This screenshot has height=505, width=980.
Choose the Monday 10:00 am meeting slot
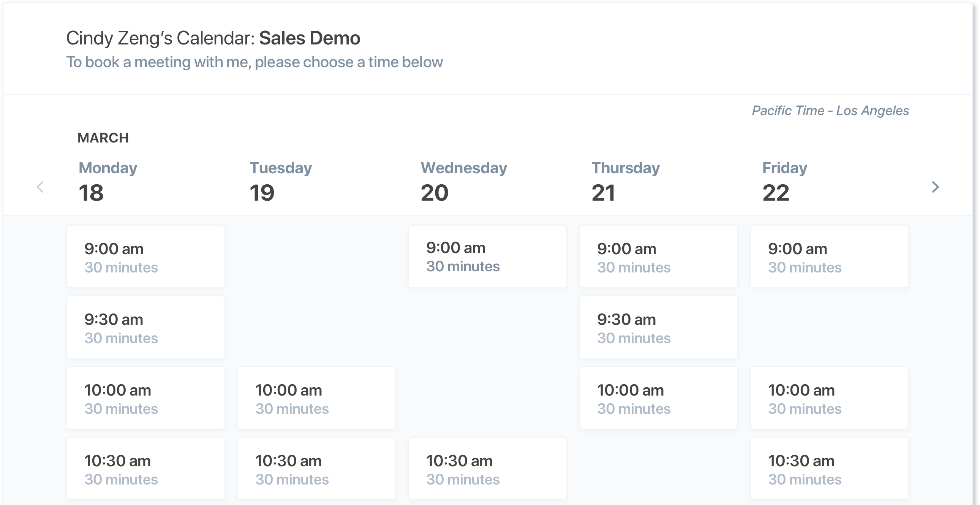pos(146,398)
